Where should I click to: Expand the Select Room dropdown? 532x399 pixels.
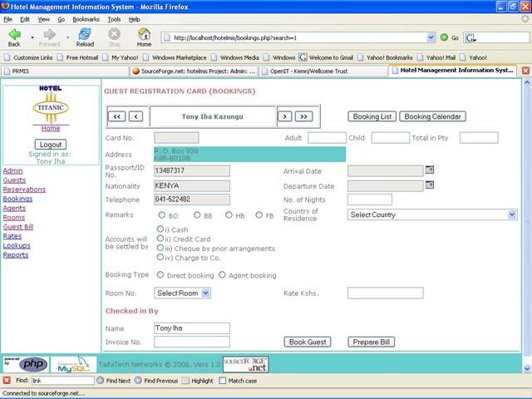pyautogui.click(x=182, y=293)
